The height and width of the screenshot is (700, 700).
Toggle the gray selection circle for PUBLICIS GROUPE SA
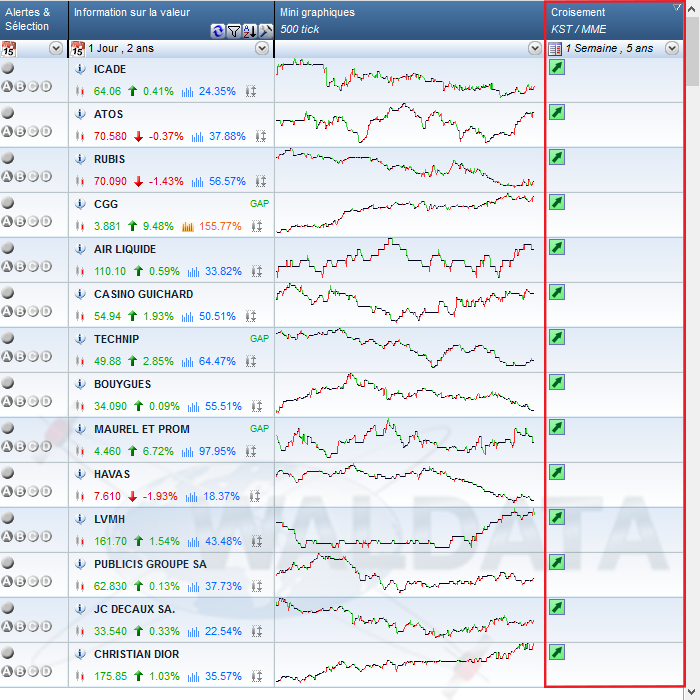pyautogui.click(x=8, y=563)
